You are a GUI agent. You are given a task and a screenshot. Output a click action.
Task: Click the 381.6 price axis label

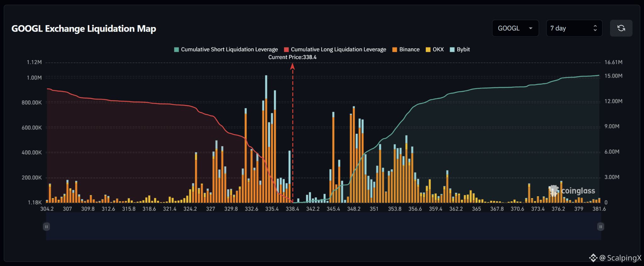click(599, 209)
